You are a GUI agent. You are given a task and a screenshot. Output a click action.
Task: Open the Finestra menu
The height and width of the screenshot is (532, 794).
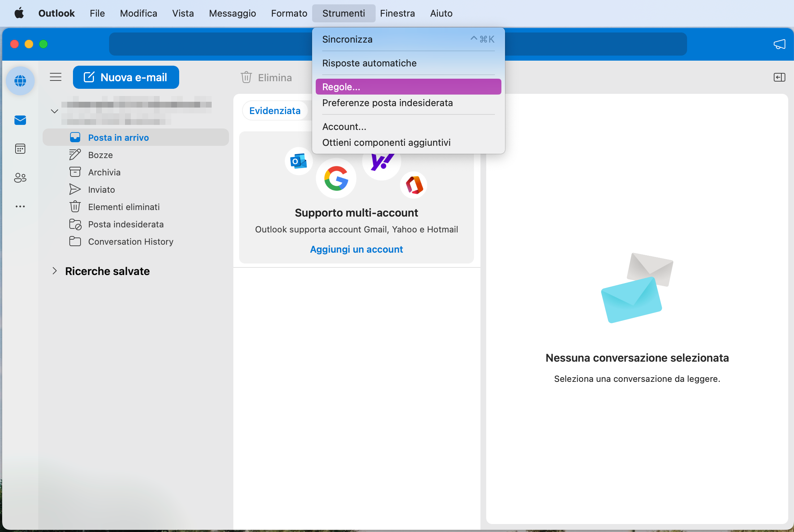pos(397,13)
